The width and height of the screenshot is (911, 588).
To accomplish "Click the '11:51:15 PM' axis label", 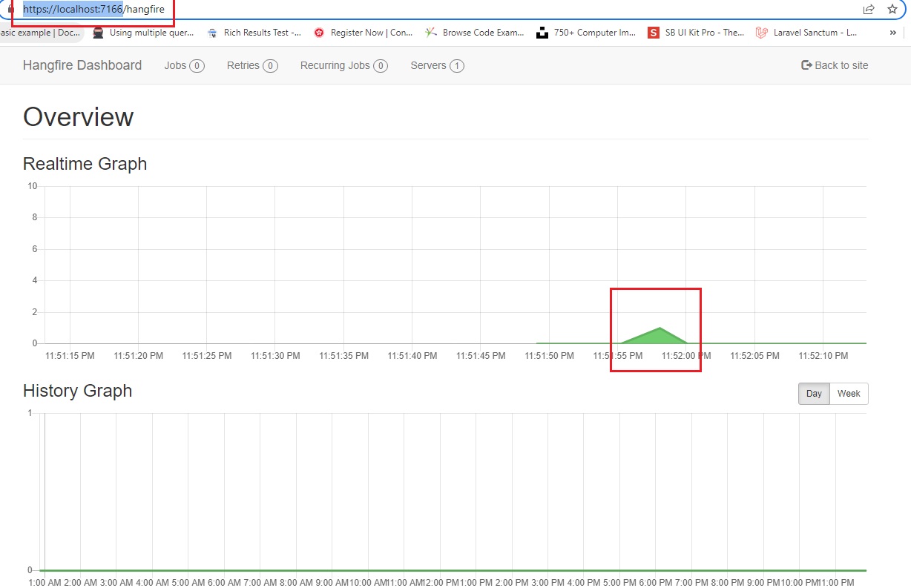I will [x=70, y=356].
